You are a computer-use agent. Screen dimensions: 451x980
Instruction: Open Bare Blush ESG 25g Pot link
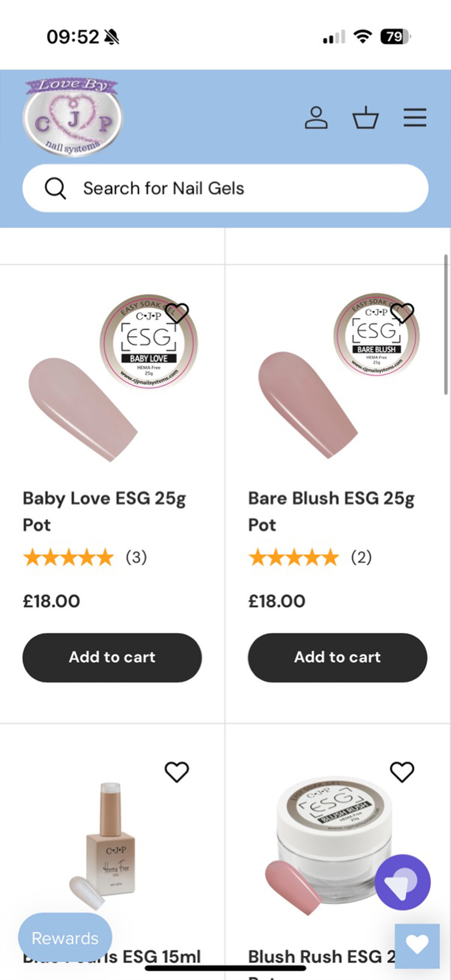[x=331, y=511]
